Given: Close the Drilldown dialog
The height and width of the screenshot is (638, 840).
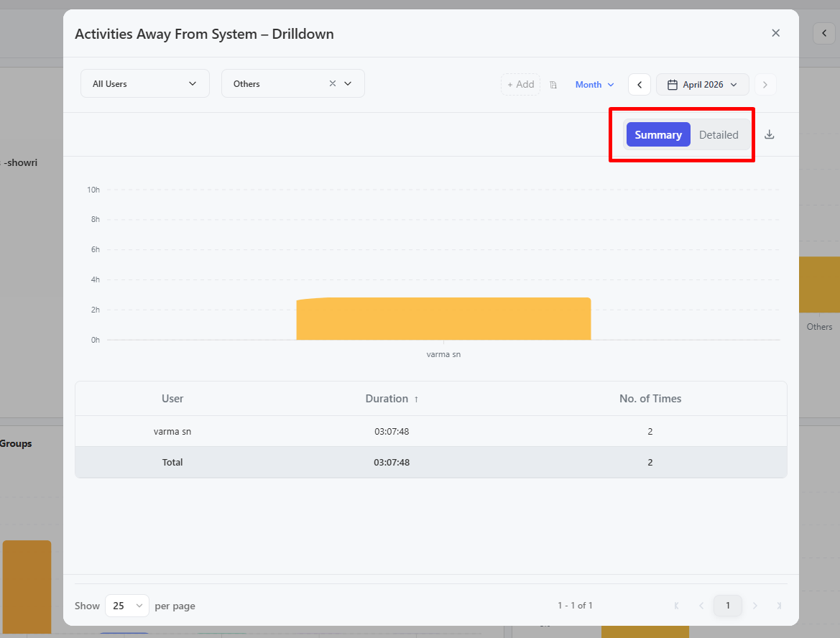Looking at the screenshot, I should (775, 33).
